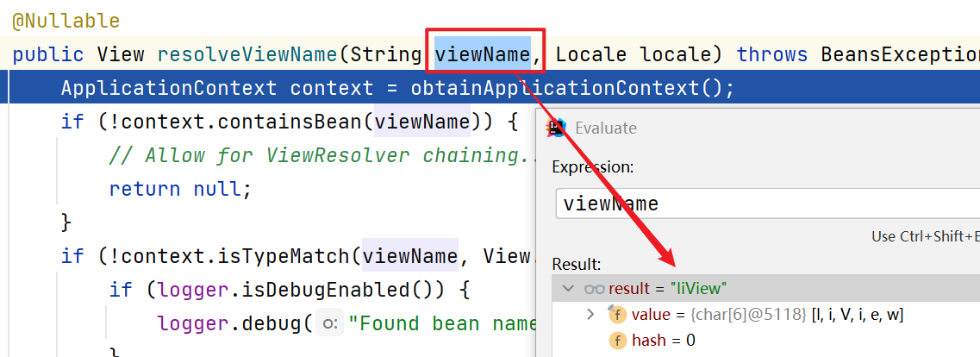This screenshot has height=357, width=980.
Task: Click the field icon next to value
Action: (x=617, y=315)
